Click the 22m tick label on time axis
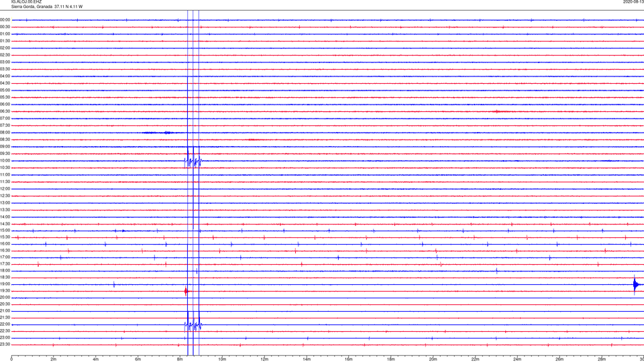 pyautogui.click(x=475, y=359)
